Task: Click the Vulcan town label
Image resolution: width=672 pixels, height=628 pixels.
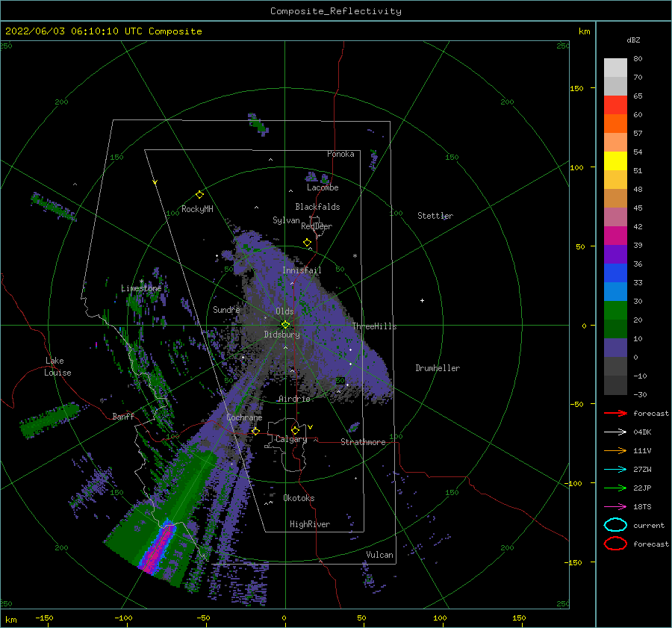Action: click(379, 555)
